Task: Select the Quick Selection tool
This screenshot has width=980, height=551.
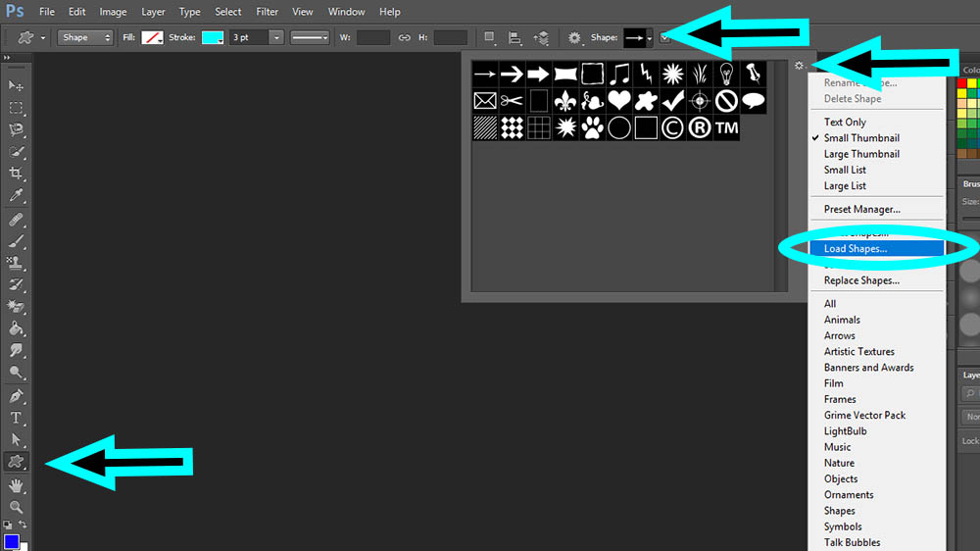Action: pyautogui.click(x=16, y=151)
